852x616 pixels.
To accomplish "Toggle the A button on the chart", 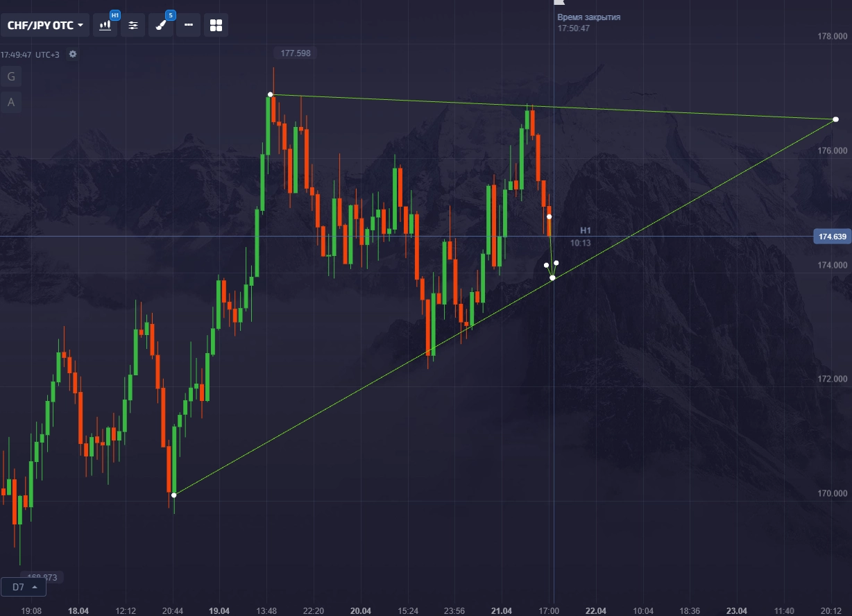I will click(x=11, y=103).
